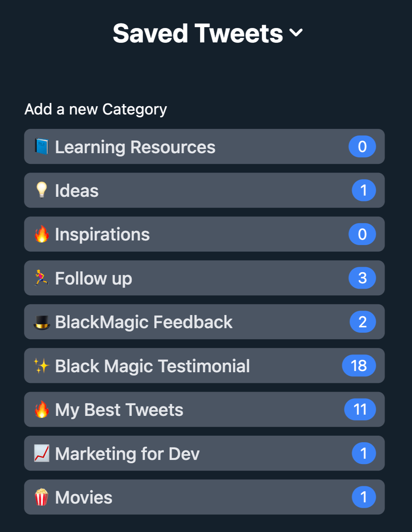The height and width of the screenshot is (532, 412).
Task: Click the popcorn icon beside Movies
Action: [x=42, y=497]
